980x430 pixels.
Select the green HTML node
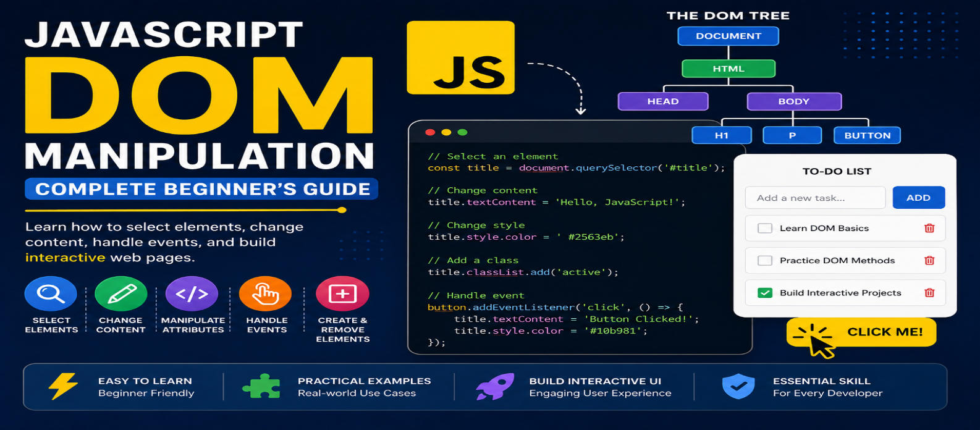(x=729, y=69)
